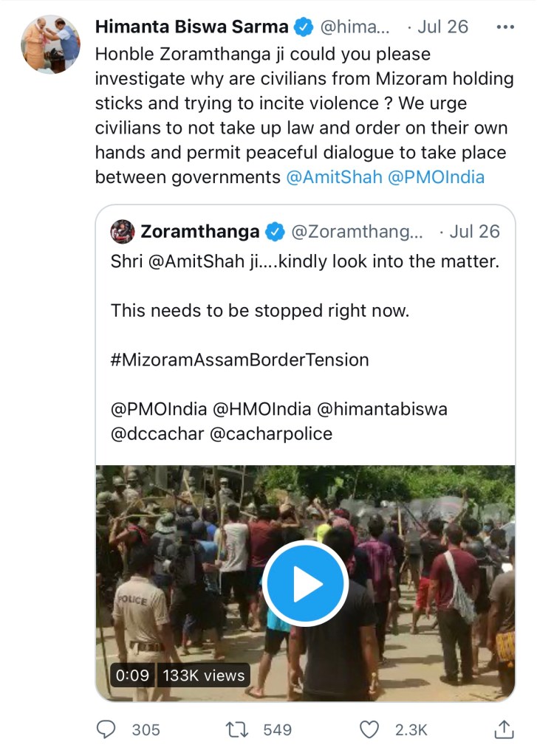Screen dimensions: 537x756
Task: Tap the share upload icon
Action: 504,729
